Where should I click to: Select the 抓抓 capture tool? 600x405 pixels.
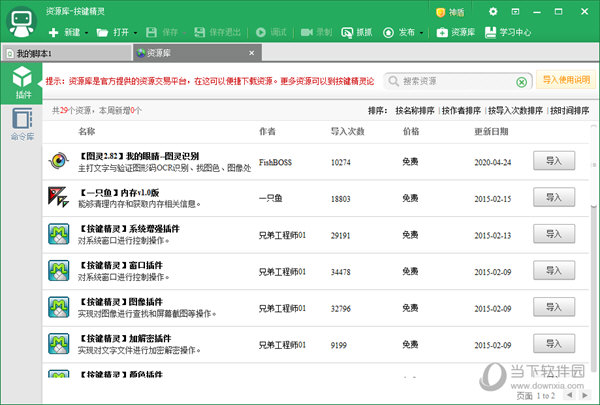click(x=357, y=33)
